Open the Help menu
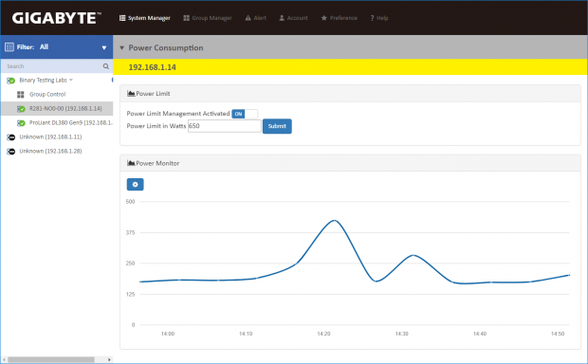The image size is (588, 364). (x=379, y=18)
